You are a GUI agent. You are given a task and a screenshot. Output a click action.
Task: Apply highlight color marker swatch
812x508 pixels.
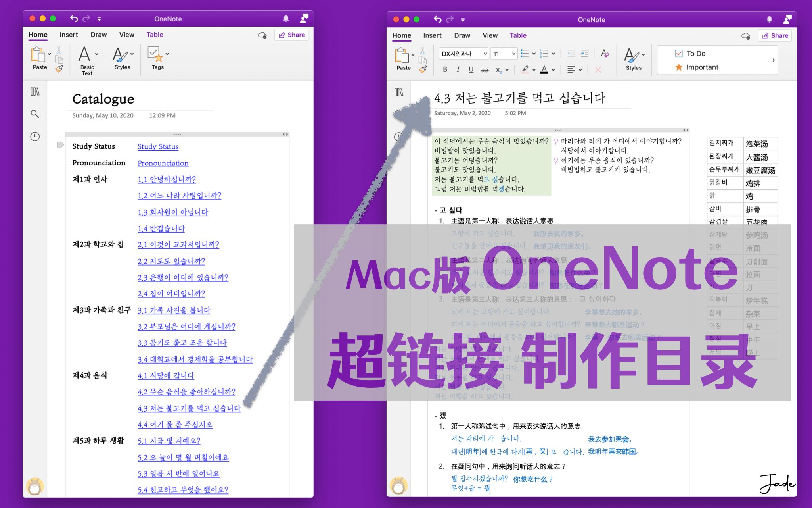[x=525, y=70]
